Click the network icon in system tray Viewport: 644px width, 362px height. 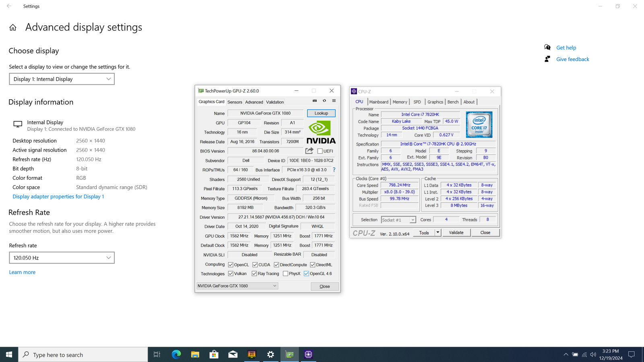tap(584, 354)
